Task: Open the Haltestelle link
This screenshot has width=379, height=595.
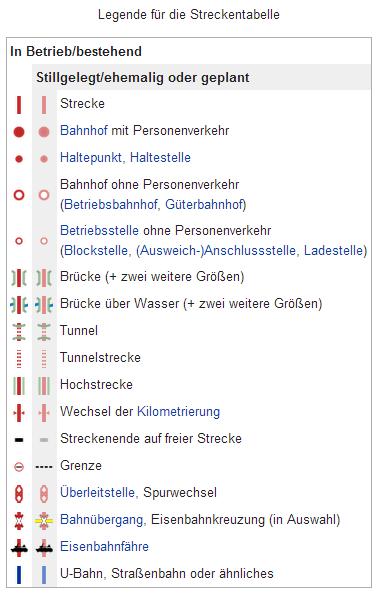Action: coord(160,157)
